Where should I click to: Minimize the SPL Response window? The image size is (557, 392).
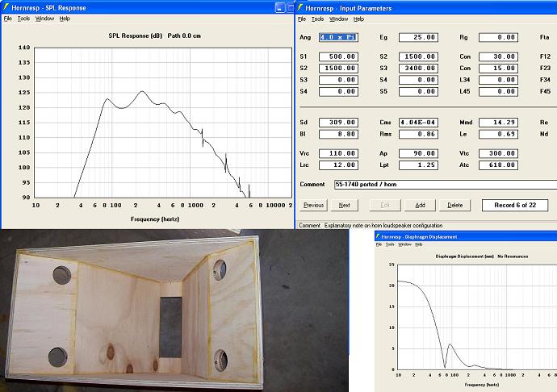tap(280, 7)
